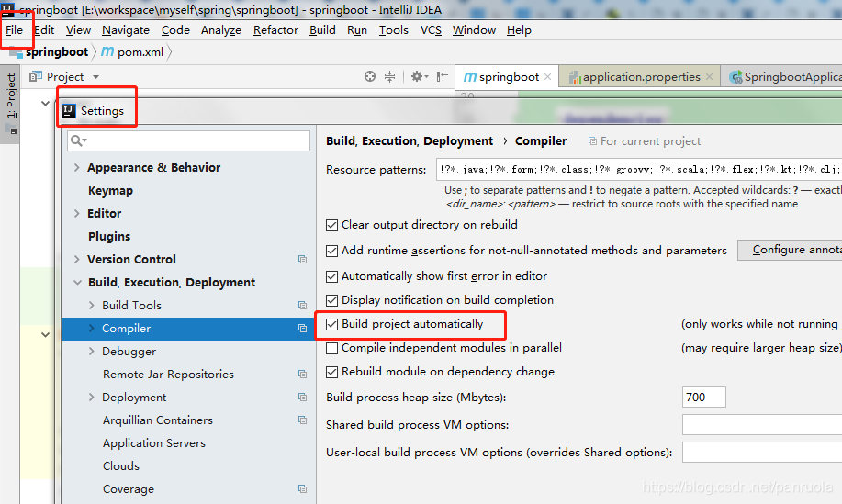Click the project-level icon beside Version Control
This screenshot has height=504, width=842.
click(302, 259)
